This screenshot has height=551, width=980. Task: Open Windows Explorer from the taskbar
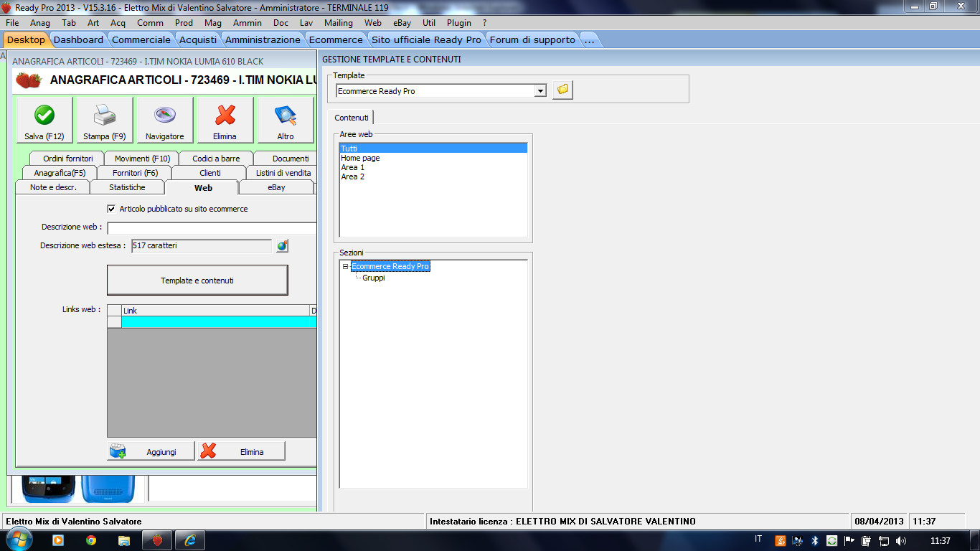[x=124, y=540]
